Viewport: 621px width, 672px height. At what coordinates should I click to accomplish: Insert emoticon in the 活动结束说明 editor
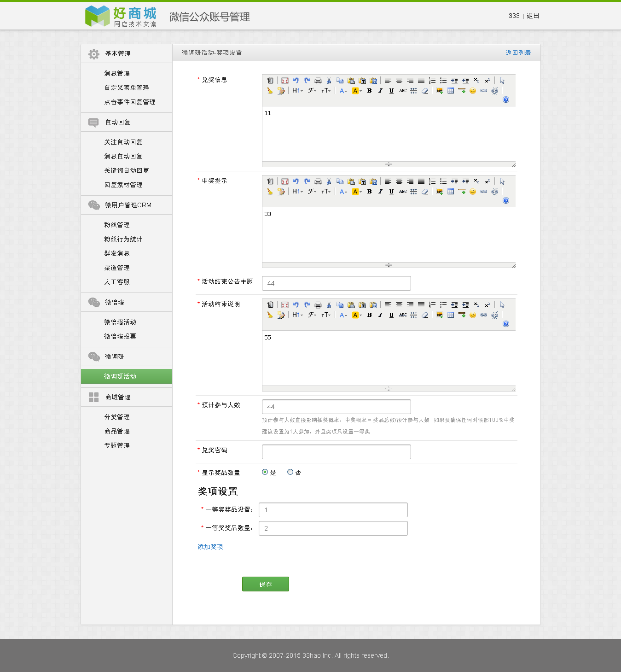[473, 315]
